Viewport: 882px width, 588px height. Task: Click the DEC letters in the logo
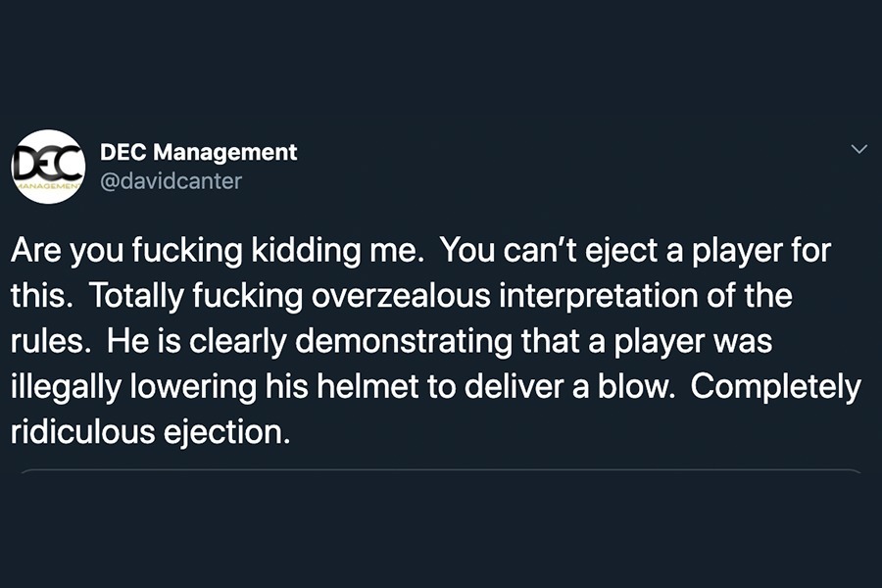point(47,161)
